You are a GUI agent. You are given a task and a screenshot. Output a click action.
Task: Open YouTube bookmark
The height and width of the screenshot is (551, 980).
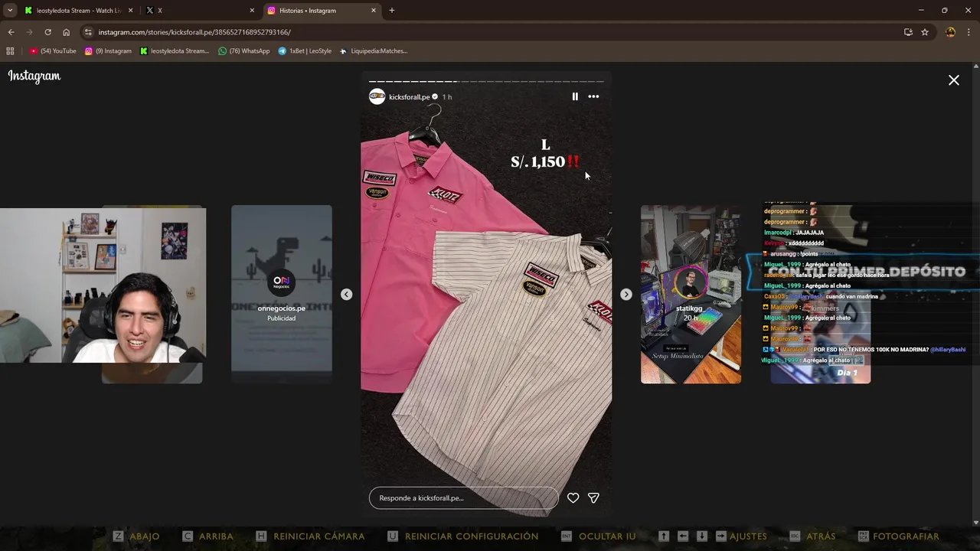54,51
